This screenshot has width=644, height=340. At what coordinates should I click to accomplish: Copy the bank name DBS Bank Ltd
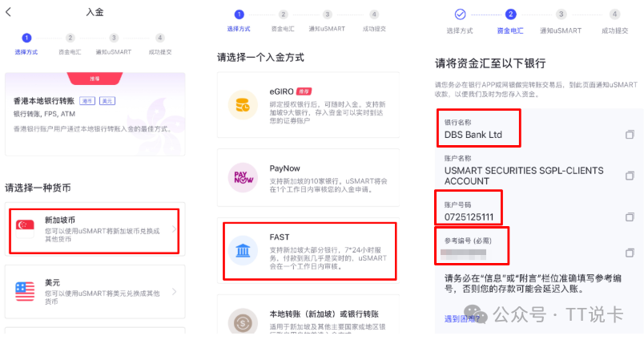630,135
